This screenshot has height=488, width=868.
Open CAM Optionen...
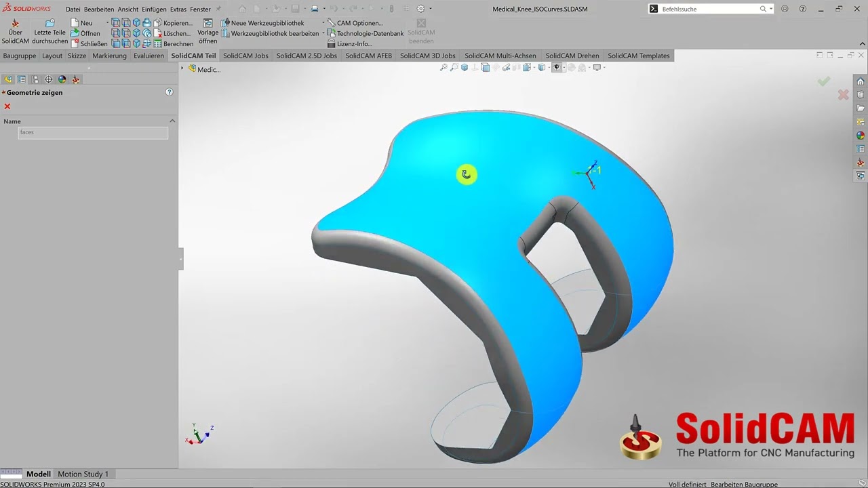(x=355, y=23)
